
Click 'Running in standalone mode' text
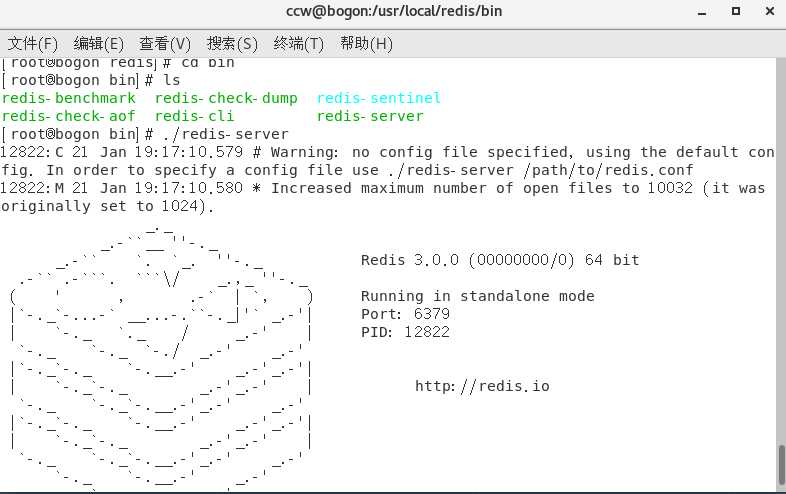tap(478, 296)
